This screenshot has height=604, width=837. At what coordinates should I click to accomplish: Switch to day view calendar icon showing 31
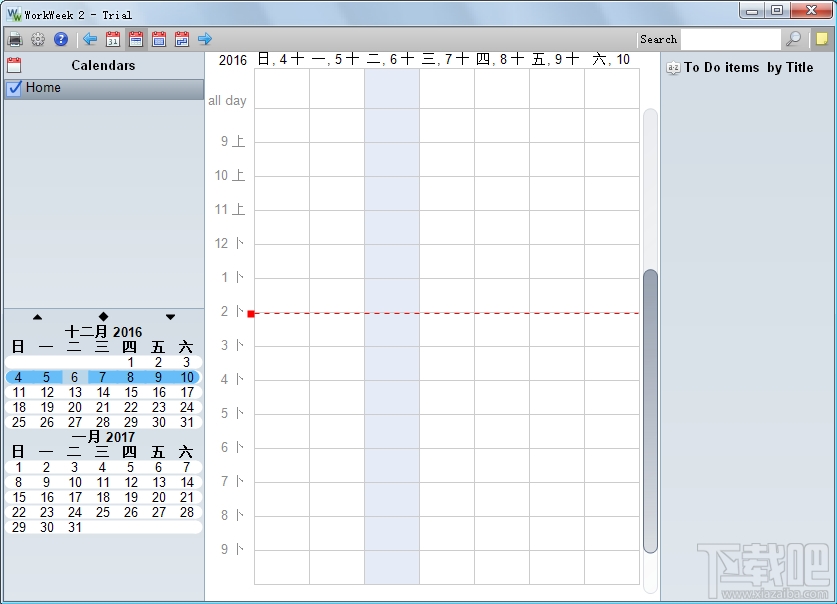[113, 39]
